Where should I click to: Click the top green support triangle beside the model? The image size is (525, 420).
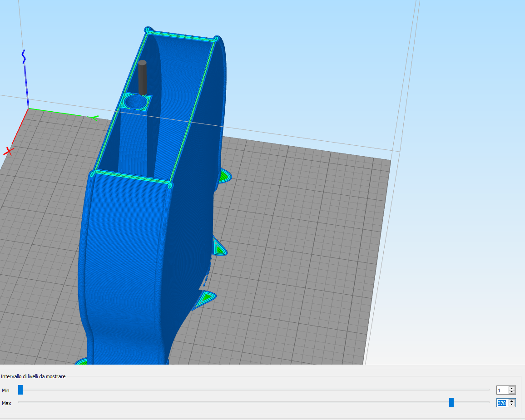click(x=224, y=176)
